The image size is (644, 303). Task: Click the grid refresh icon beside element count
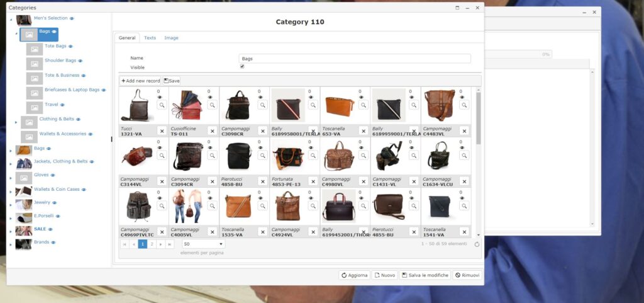point(477,244)
